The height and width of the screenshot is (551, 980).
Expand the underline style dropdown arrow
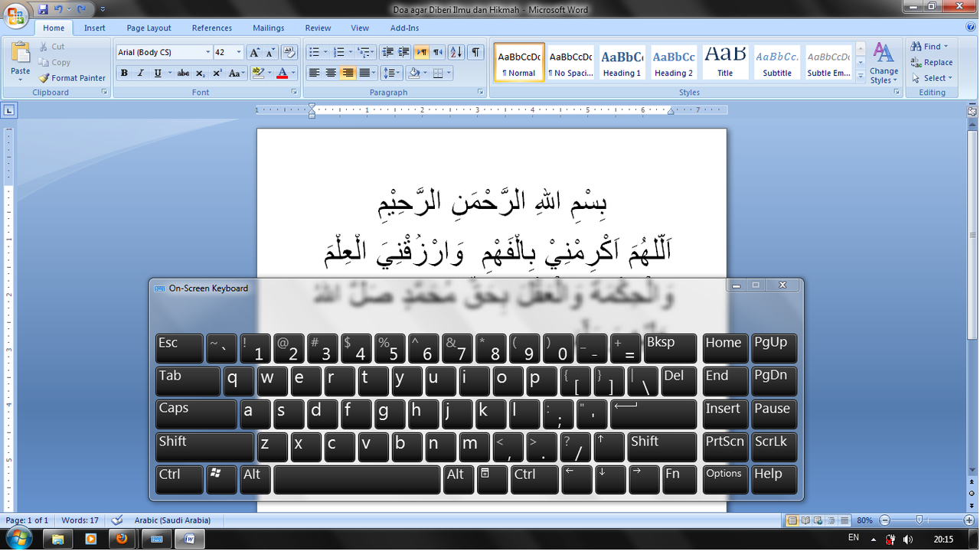(168, 73)
